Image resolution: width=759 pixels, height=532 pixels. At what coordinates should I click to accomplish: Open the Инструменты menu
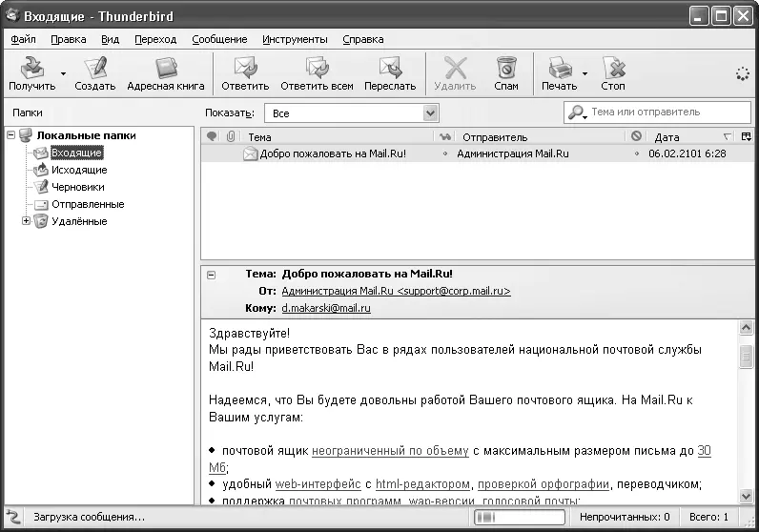click(x=295, y=39)
